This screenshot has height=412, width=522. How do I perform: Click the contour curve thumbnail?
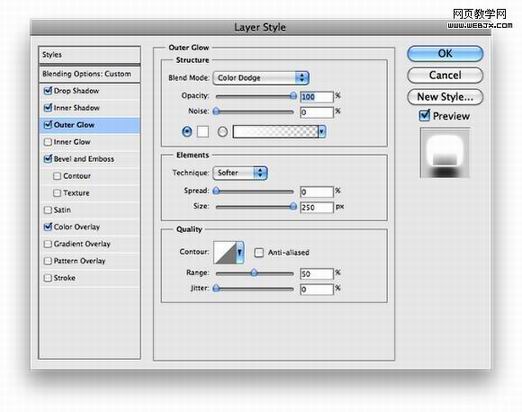[225, 252]
